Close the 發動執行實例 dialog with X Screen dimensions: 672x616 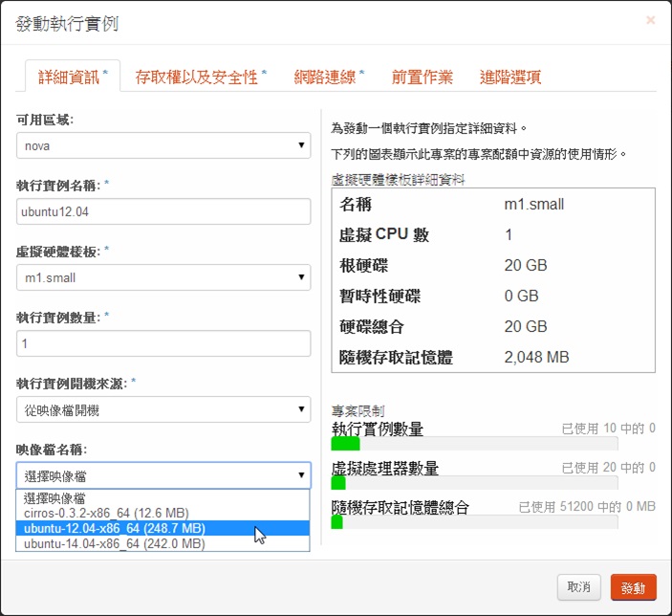click(651, 20)
